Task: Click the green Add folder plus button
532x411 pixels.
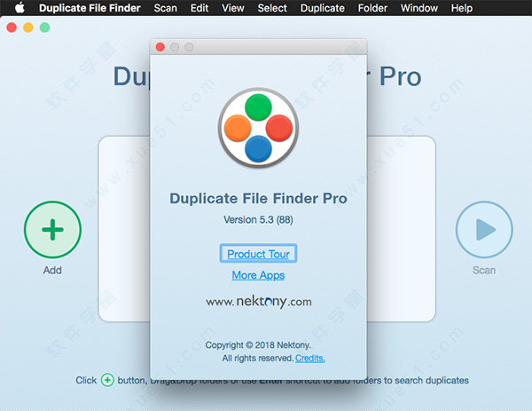Action: [x=52, y=230]
